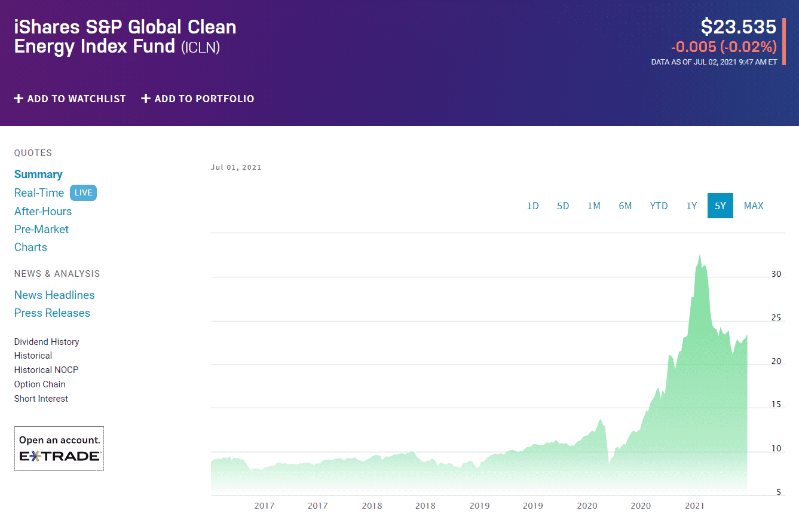The width and height of the screenshot is (799, 532).
Task: Click the 2021 peak on price chart
Action: coord(700,255)
